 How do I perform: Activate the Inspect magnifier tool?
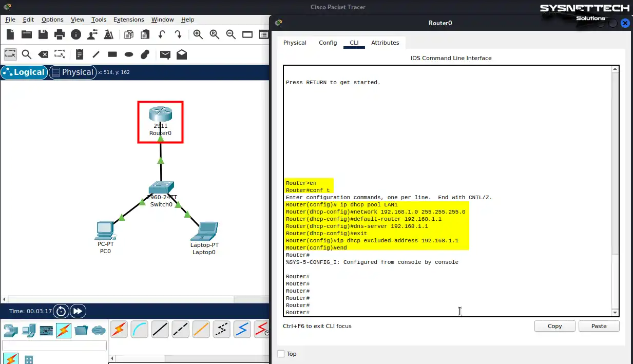click(x=27, y=54)
